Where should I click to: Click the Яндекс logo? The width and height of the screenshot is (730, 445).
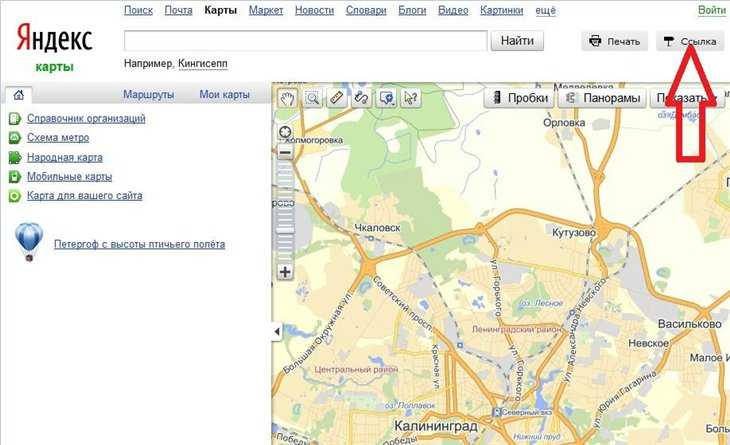(x=54, y=38)
